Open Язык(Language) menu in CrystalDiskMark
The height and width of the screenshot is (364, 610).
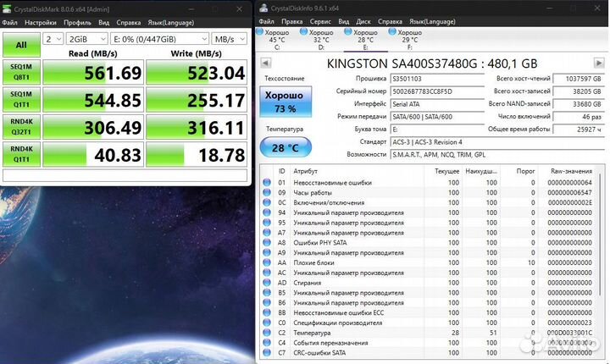[x=171, y=23]
